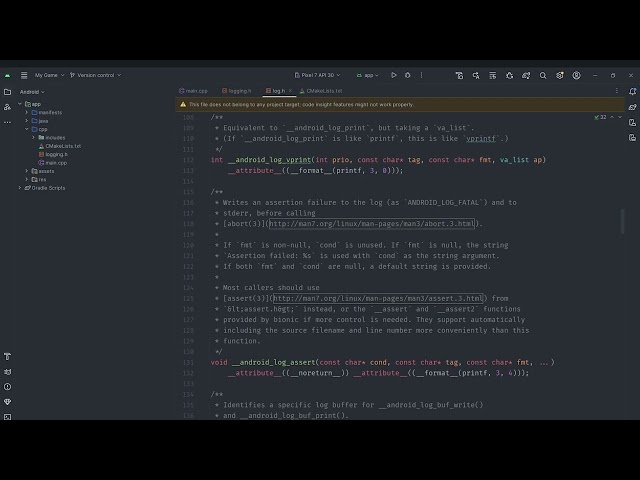Open the App Quality Insights gem icon
Image resolution: width=640 pixels, height=480 pixels.
[7, 402]
